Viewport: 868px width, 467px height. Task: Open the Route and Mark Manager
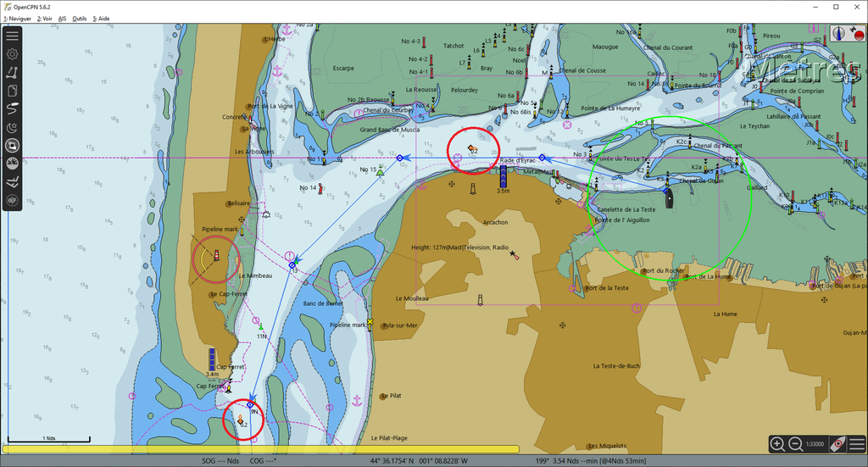click(x=12, y=90)
